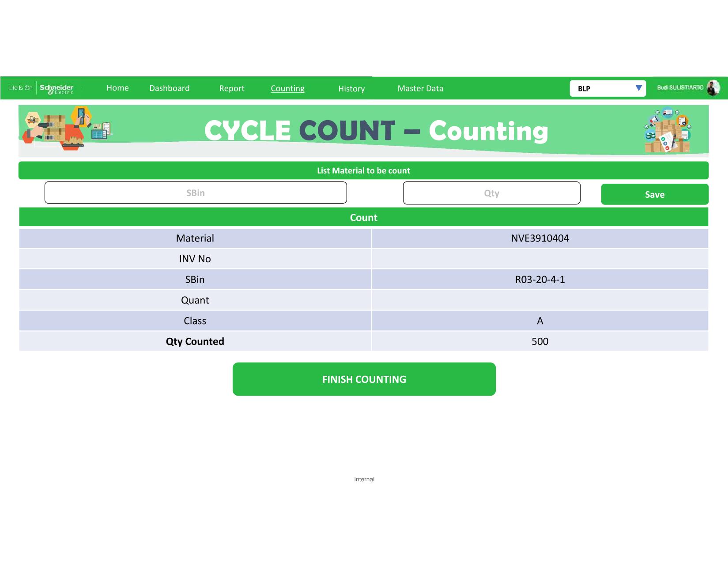728x563 pixels.
Task: Click the Qty Counted value 500
Action: [x=540, y=341]
